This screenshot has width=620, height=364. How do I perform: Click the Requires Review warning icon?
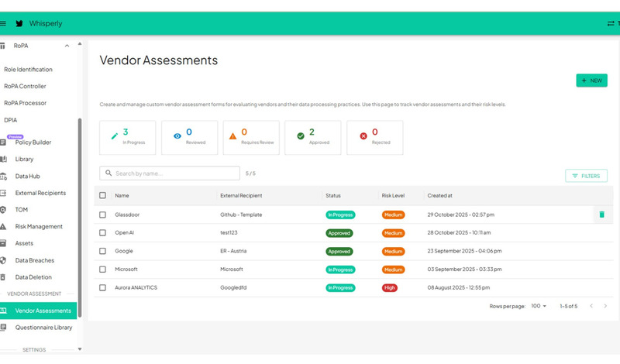click(232, 136)
